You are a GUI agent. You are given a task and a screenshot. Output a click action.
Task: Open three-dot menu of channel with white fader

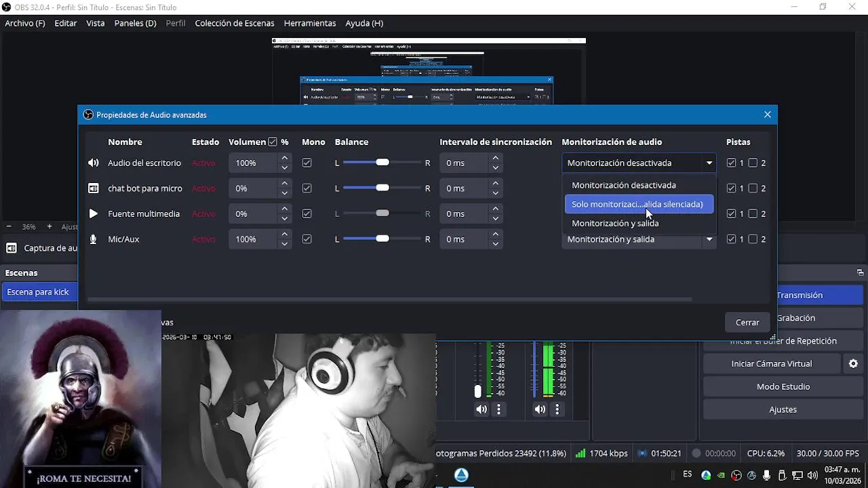click(x=499, y=409)
